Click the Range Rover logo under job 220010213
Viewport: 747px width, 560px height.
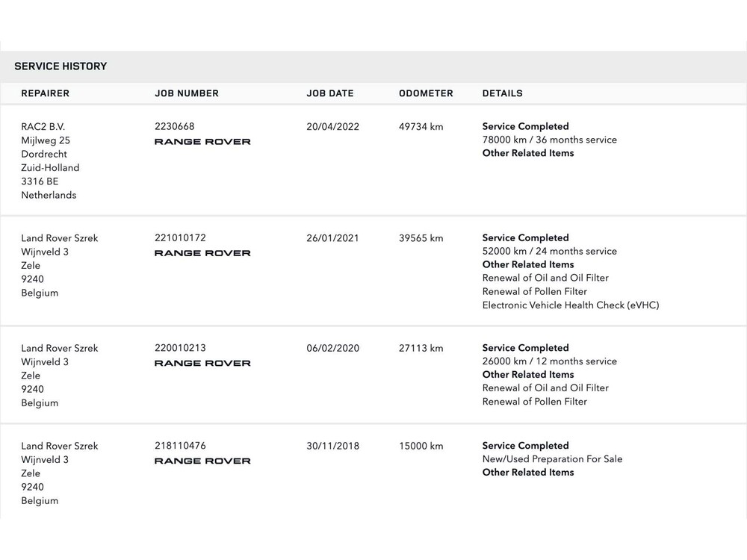point(202,363)
